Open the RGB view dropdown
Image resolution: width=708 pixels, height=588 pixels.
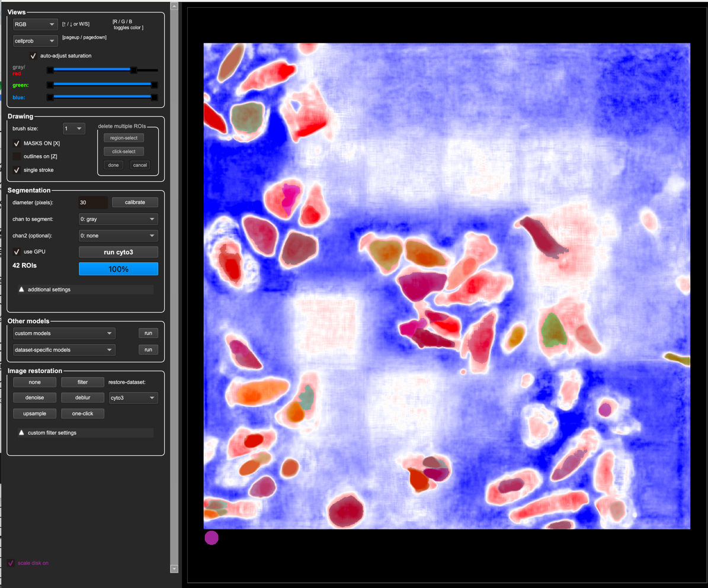[x=35, y=24]
